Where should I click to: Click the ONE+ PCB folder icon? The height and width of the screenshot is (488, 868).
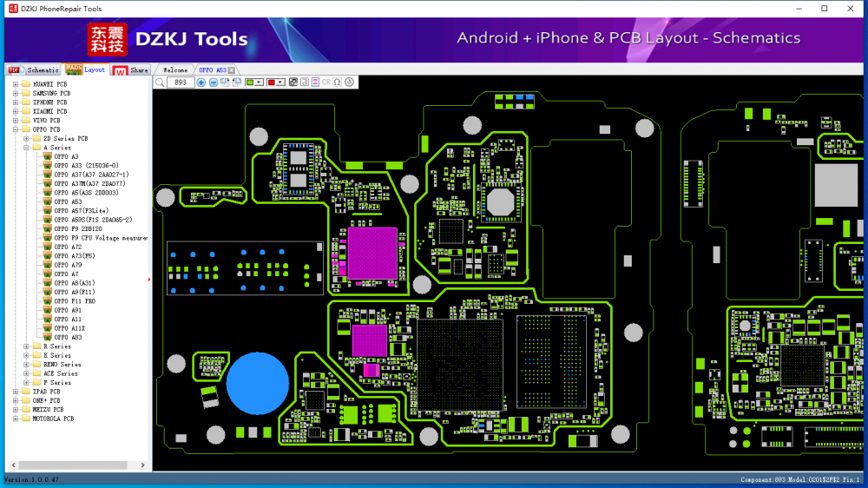pos(26,400)
